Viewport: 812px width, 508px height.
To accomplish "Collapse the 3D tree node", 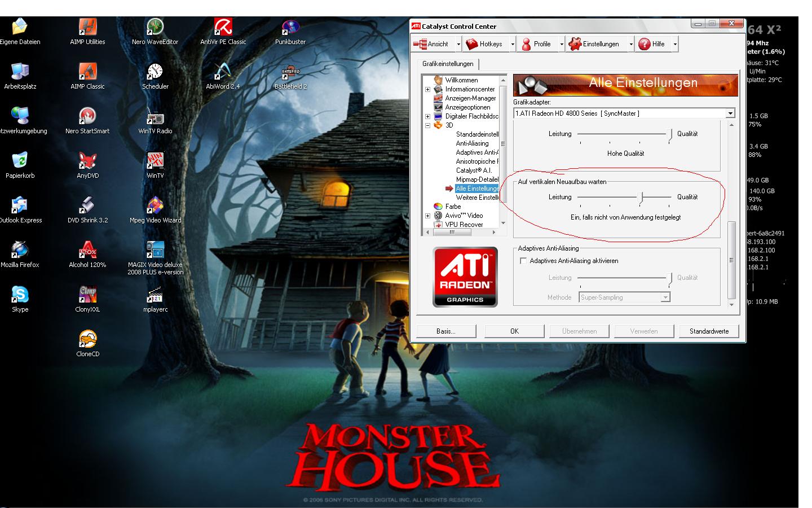I will (x=427, y=125).
